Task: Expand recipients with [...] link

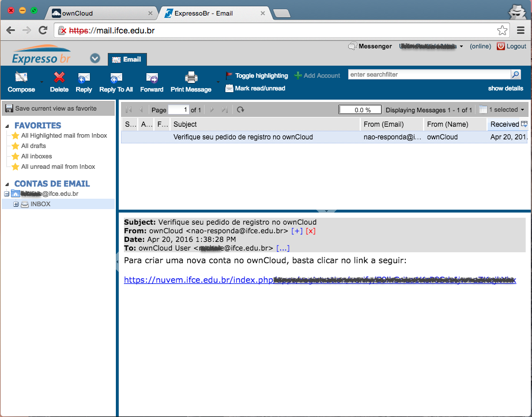Action: [x=283, y=248]
